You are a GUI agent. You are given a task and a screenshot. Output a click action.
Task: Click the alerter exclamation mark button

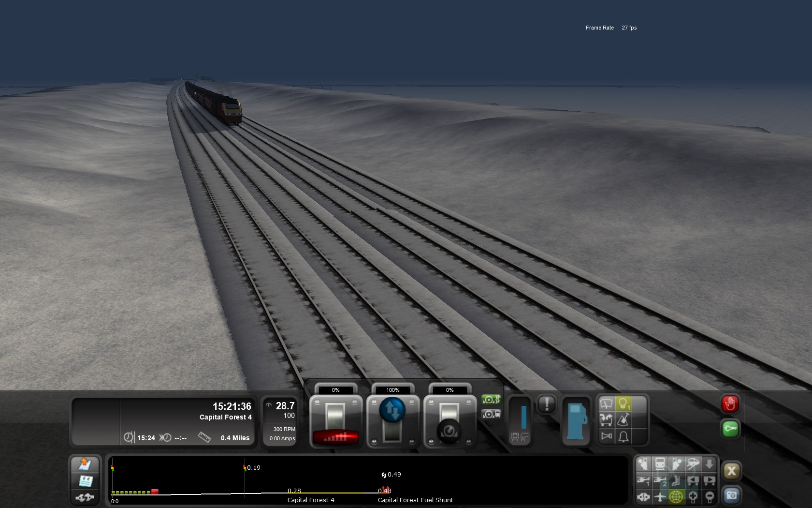pos(547,404)
